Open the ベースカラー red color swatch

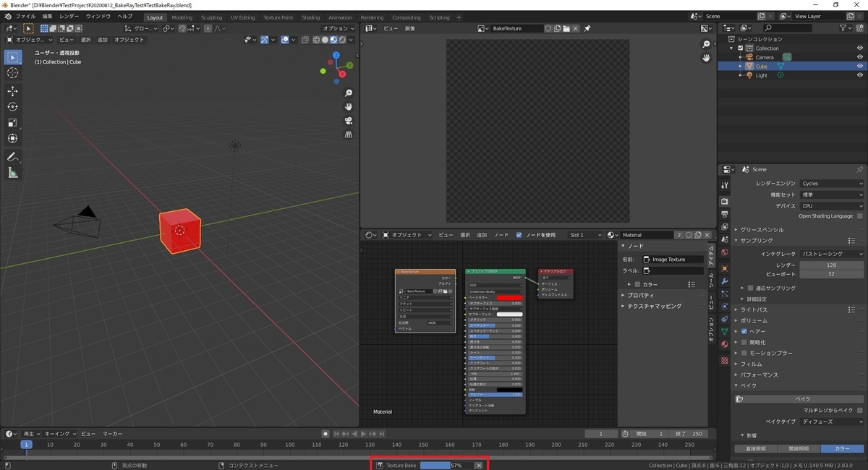coord(509,297)
